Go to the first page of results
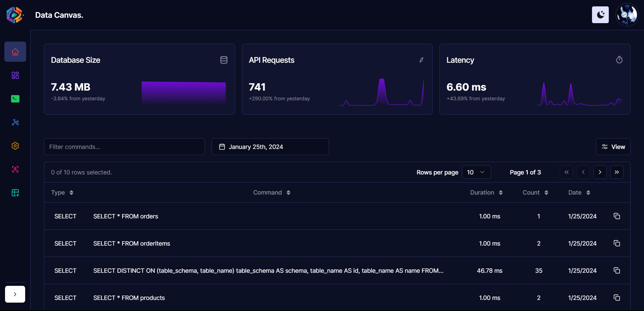This screenshot has height=311, width=644. pos(567,172)
